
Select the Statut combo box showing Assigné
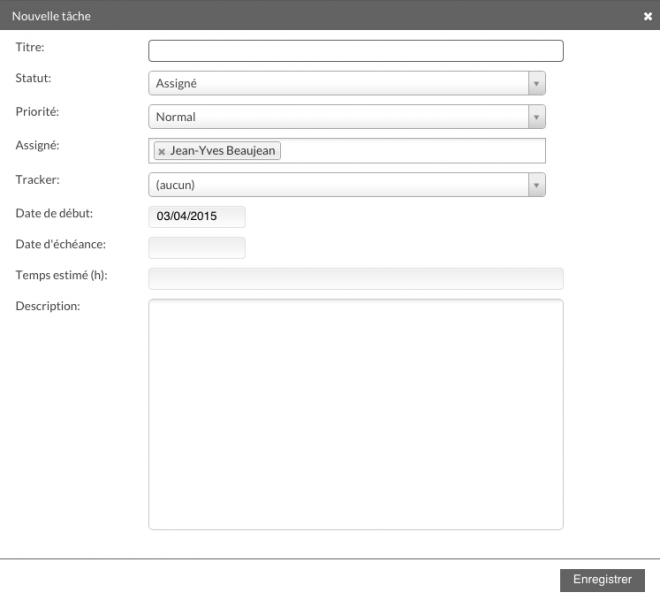(347, 83)
